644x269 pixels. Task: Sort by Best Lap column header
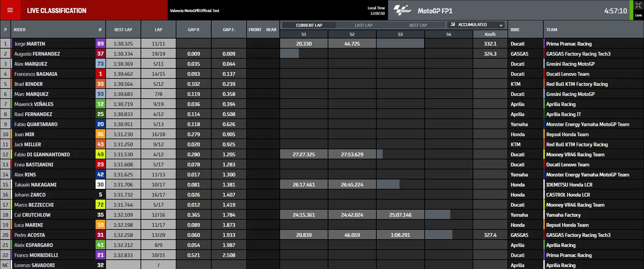tap(123, 29)
